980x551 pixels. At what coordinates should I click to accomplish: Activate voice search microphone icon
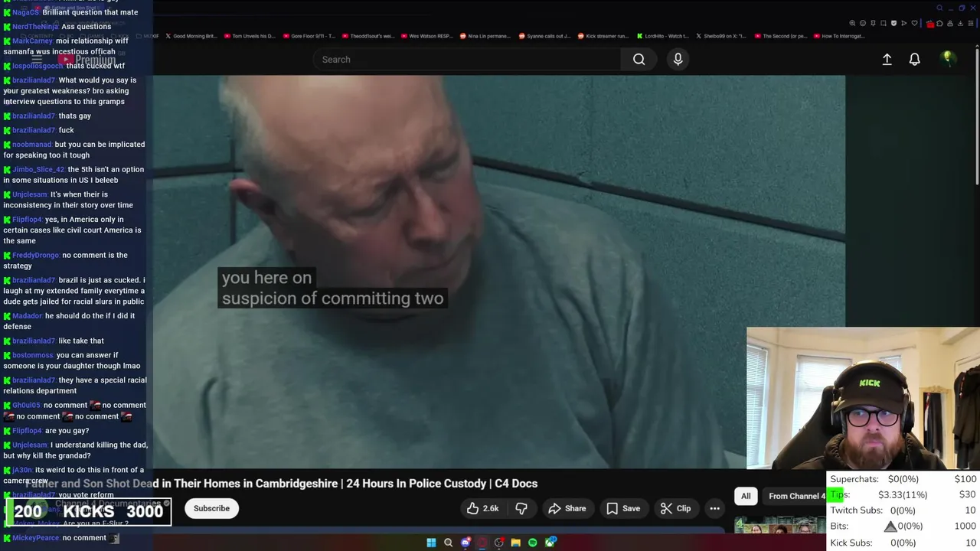(x=678, y=59)
